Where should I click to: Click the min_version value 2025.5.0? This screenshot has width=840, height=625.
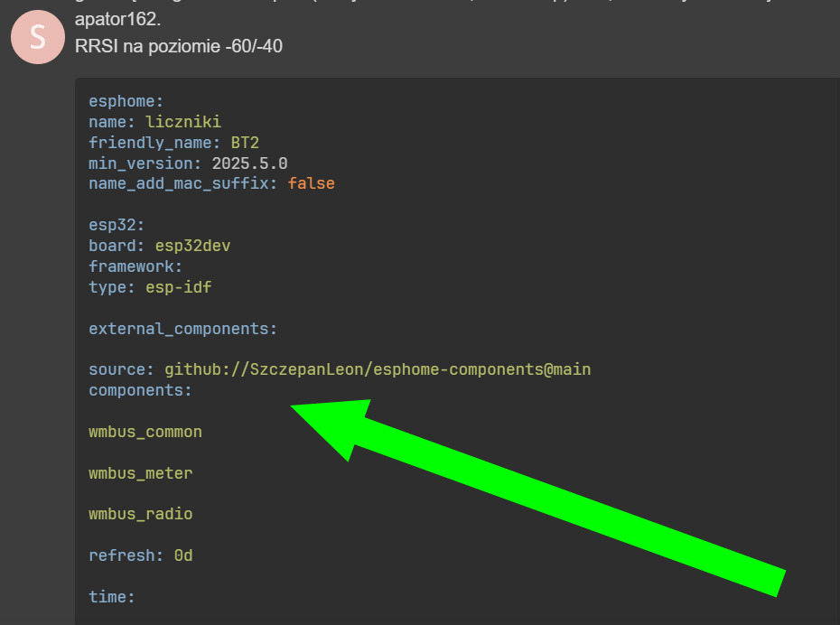249,163
